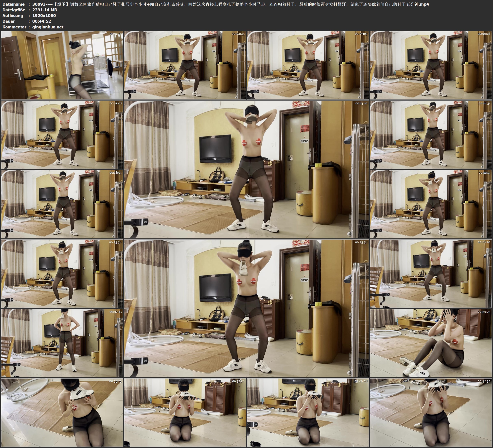493x448 pixels.
Task: Click the large frame at 00:14:10
Action: tap(246, 169)
